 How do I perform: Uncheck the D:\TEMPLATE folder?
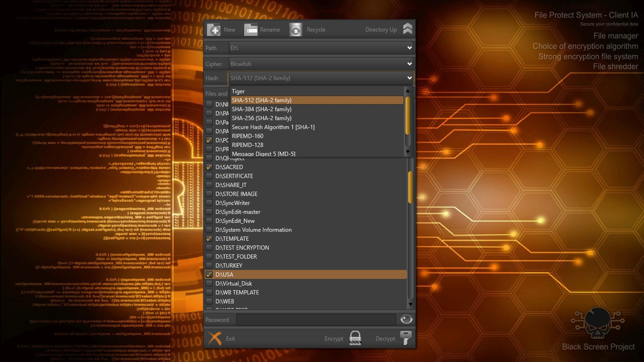(209, 238)
